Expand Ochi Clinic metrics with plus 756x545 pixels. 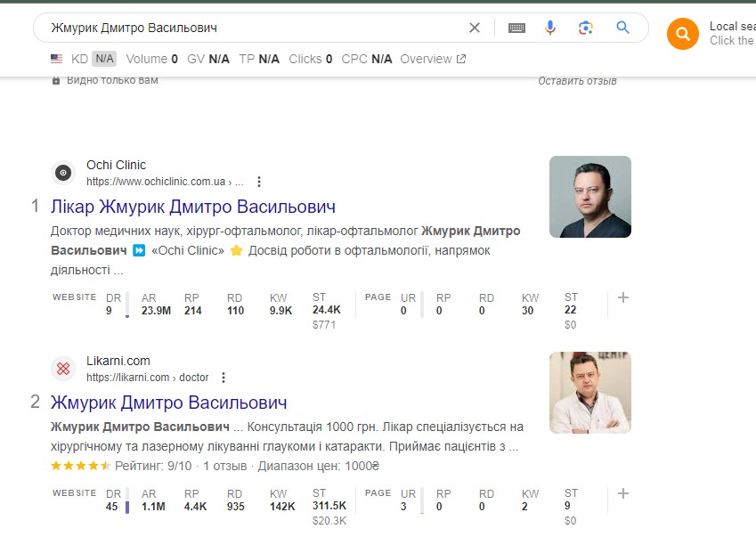(623, 297)
